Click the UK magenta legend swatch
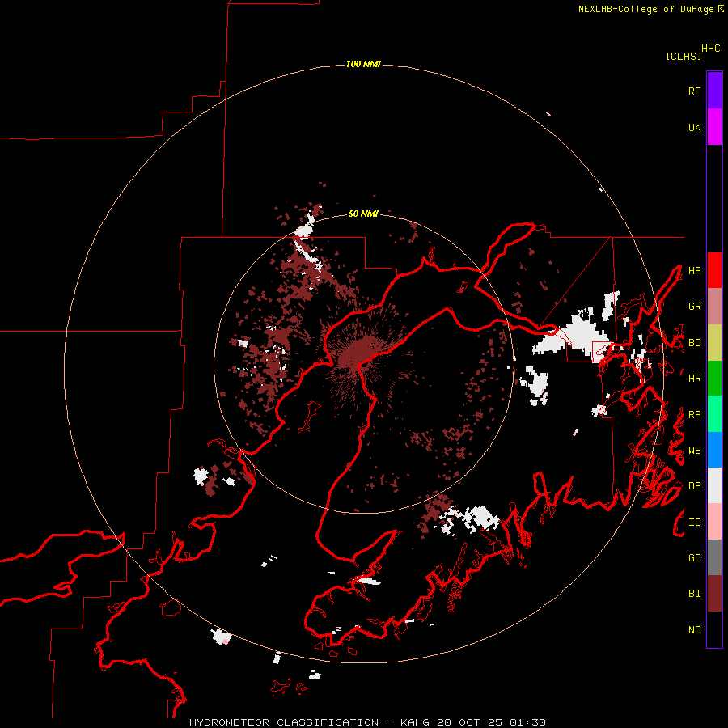Screen dimensions: 728x728 point(714,127)
